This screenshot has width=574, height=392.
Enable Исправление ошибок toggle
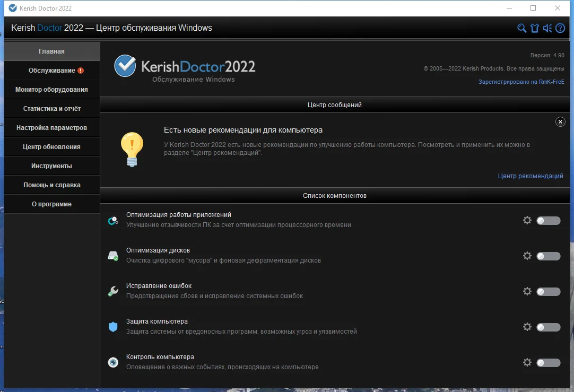point(549,291)
